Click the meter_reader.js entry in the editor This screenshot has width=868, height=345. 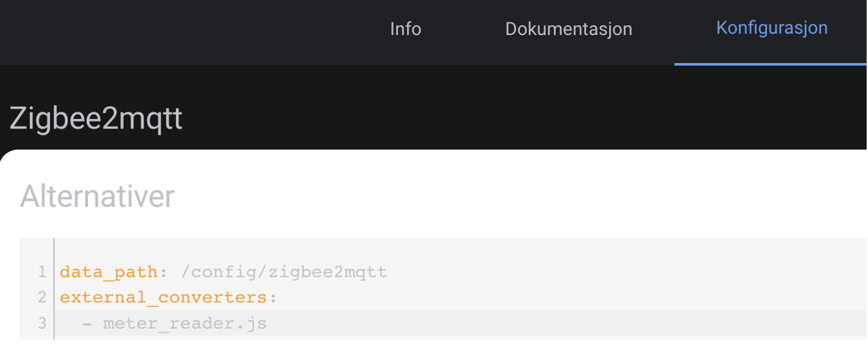pos(185,323)
